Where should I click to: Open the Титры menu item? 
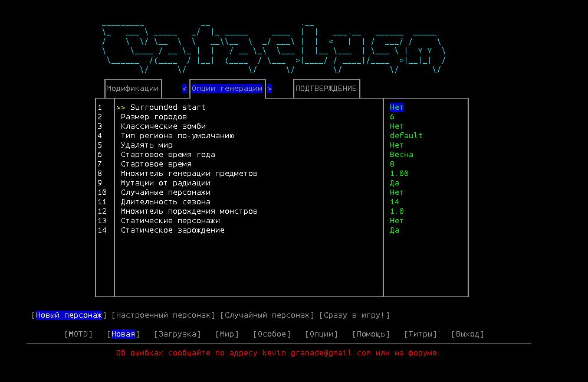421,334
